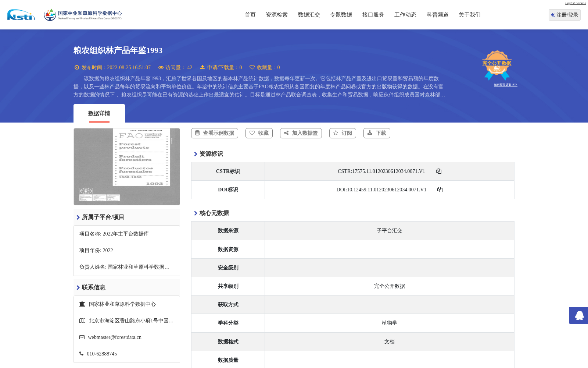Image resolution: width=588 pixels, height=368 pixels.
Task: Click the phone icon beside 010-62888745
Action: coord(81,354)
